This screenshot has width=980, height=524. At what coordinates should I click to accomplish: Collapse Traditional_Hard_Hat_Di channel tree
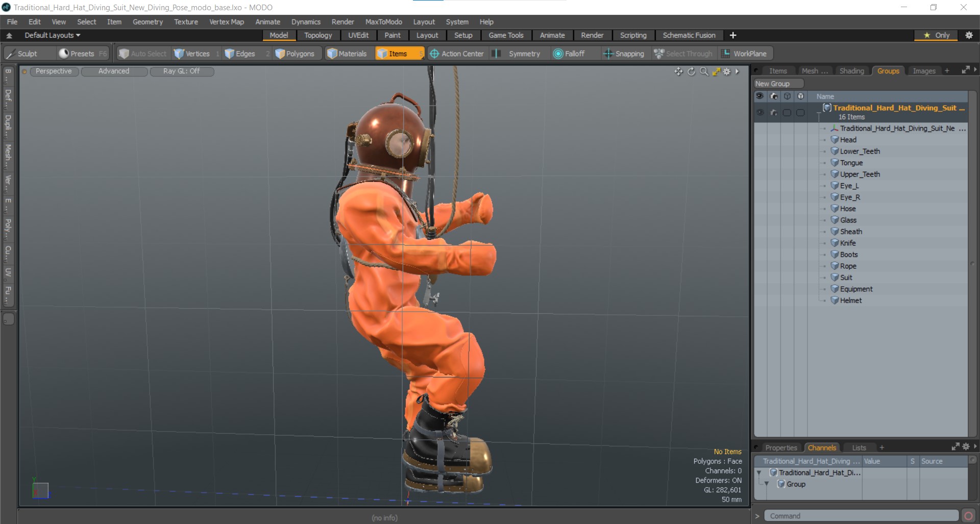(x=759, y=473)
